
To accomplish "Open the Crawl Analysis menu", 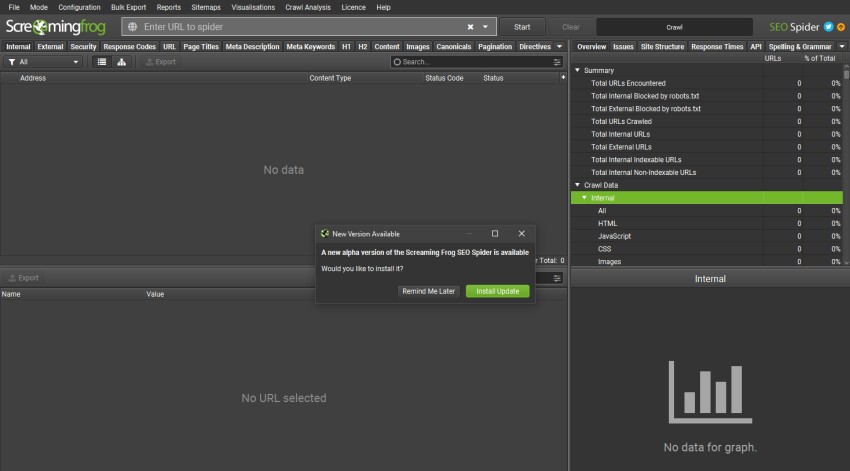I will point(308,7).
